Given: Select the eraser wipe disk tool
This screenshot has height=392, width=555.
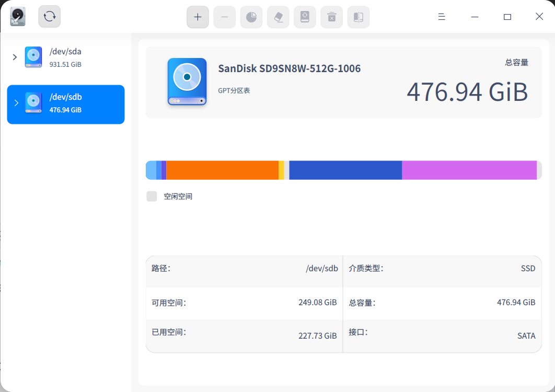Looking at the screenshot, I should click(x=278, y=17).
